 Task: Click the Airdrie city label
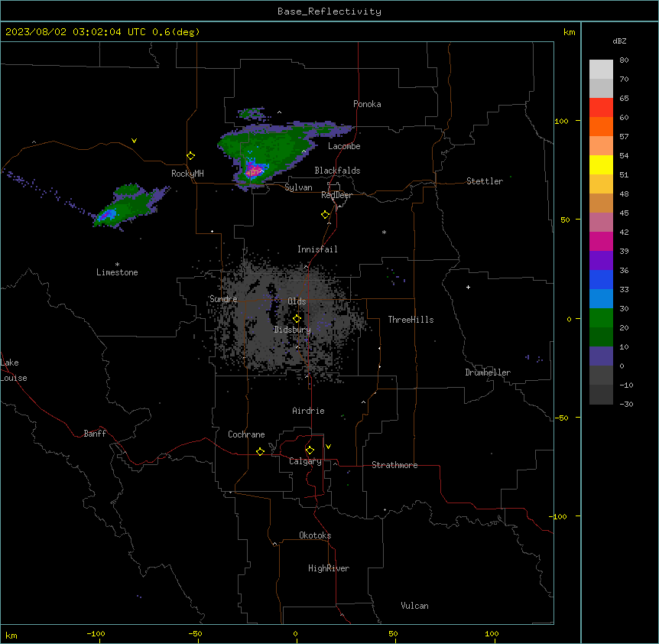pos(308,411)
